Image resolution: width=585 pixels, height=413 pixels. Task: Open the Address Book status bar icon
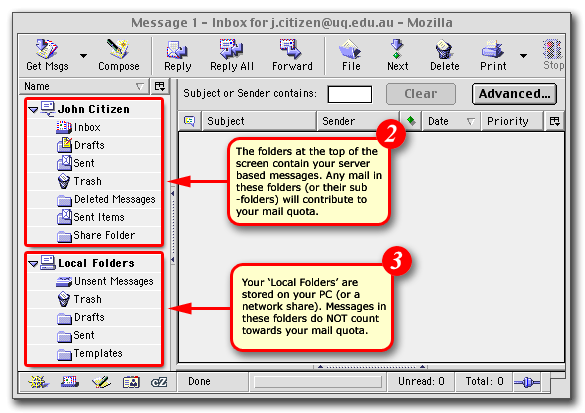tap(131, 382)
